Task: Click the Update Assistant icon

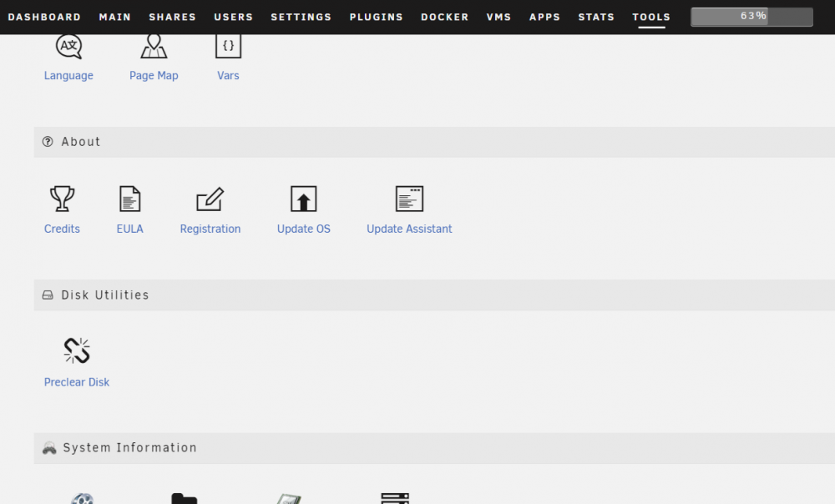Action: point(409,199)
